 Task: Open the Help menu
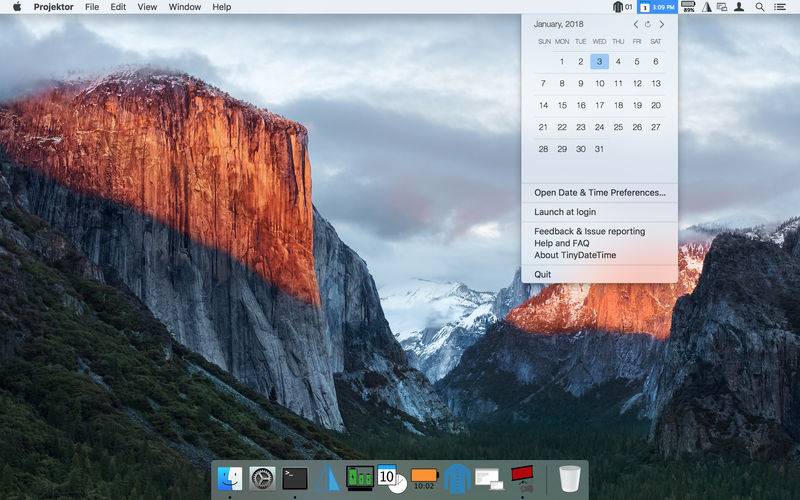point(221,7)
